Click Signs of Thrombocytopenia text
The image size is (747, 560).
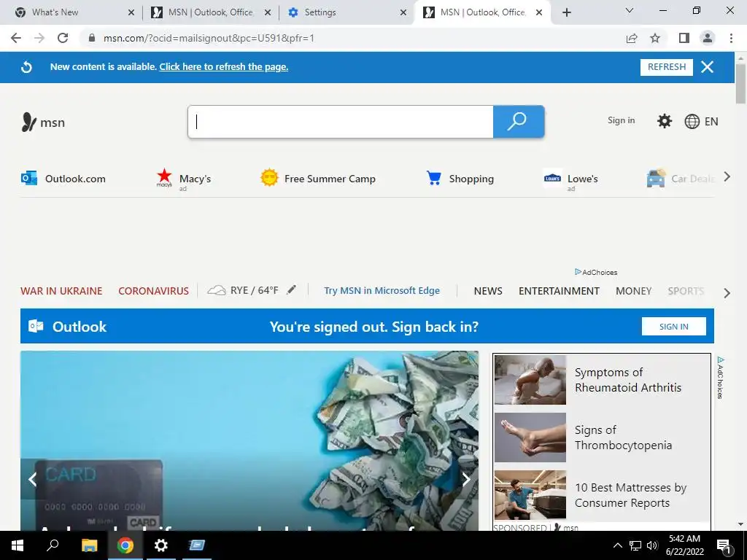623,437
